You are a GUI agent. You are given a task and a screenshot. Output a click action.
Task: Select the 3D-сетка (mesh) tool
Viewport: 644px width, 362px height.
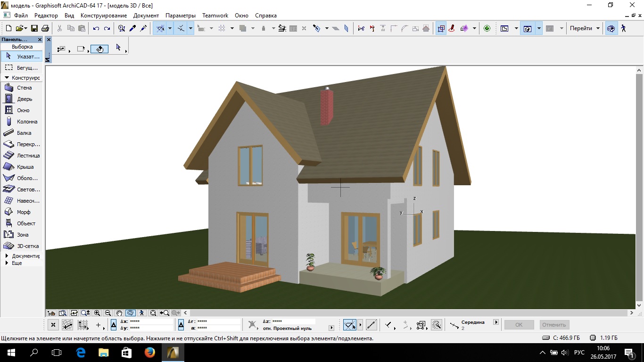click(x=21, y=246)
